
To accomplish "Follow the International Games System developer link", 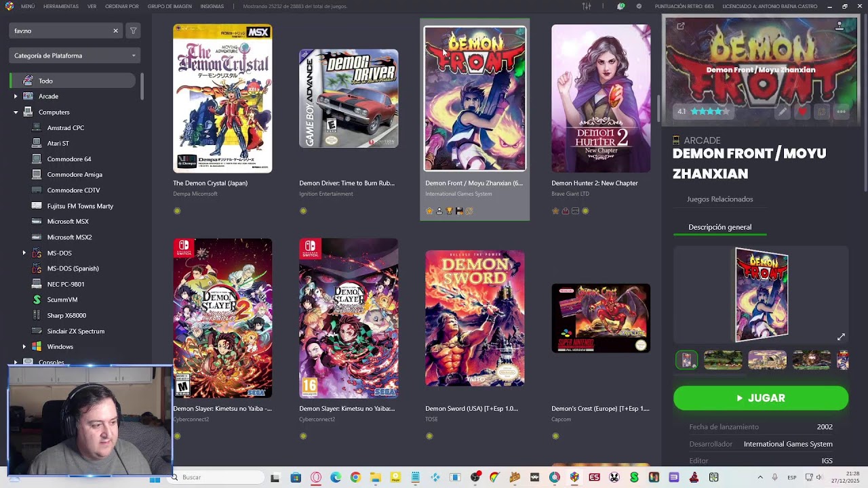I will pyautogui.click(x=788, y=444).
